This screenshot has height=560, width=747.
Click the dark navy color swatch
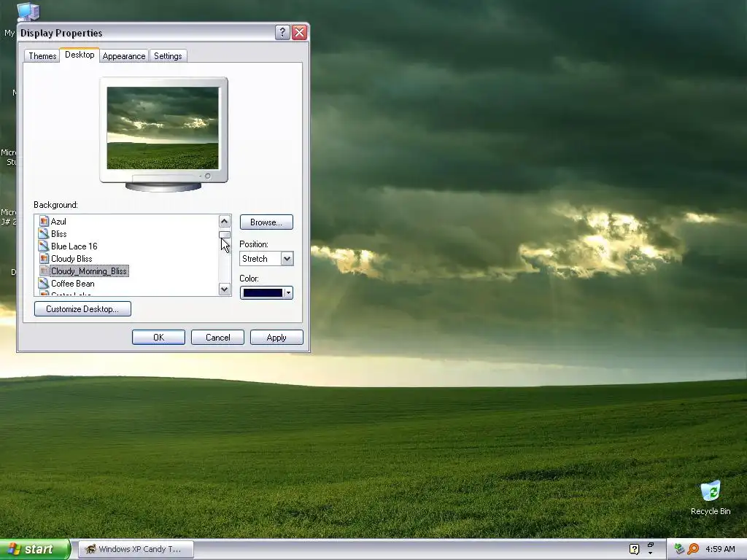coord(263,293)
